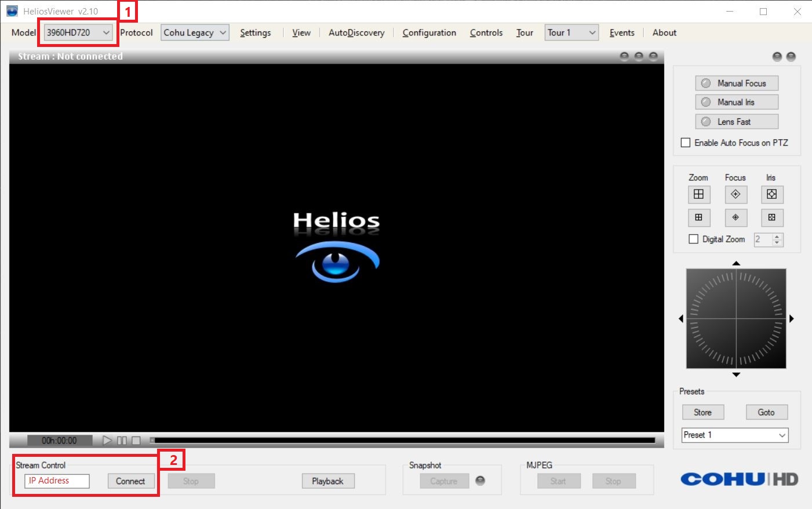812x509 pixels.
Task: Click the PTZ joystick dial pad
Action: click(736, 318)
